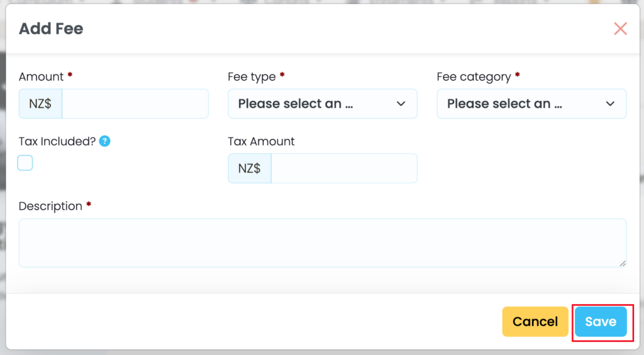Click the Tax Included help question icon
Image resolution: width=644 pixels, height=355 pixels.
pos(104,142)
